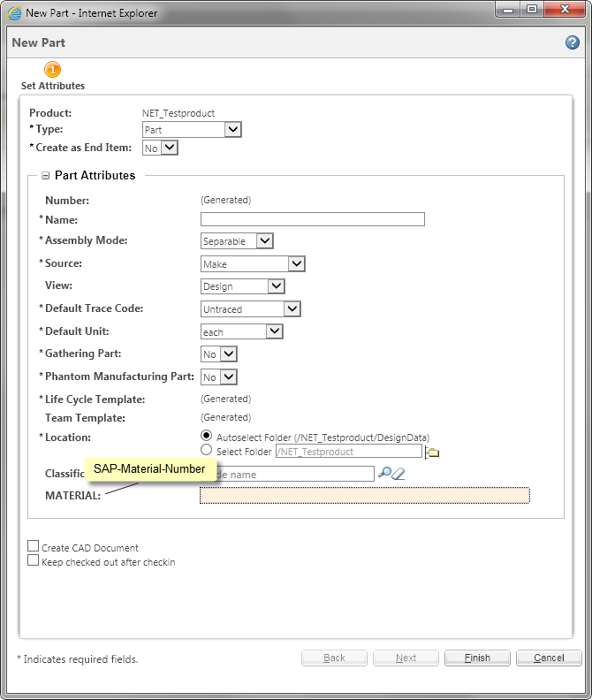Click the Set Attributes step 1 icon

[52, 69]
